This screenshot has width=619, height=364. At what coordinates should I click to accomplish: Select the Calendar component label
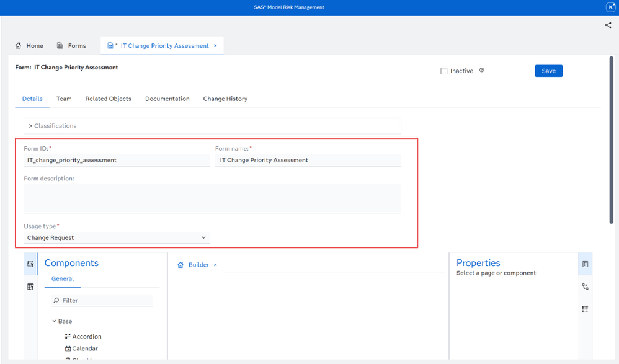pos(85,348)
